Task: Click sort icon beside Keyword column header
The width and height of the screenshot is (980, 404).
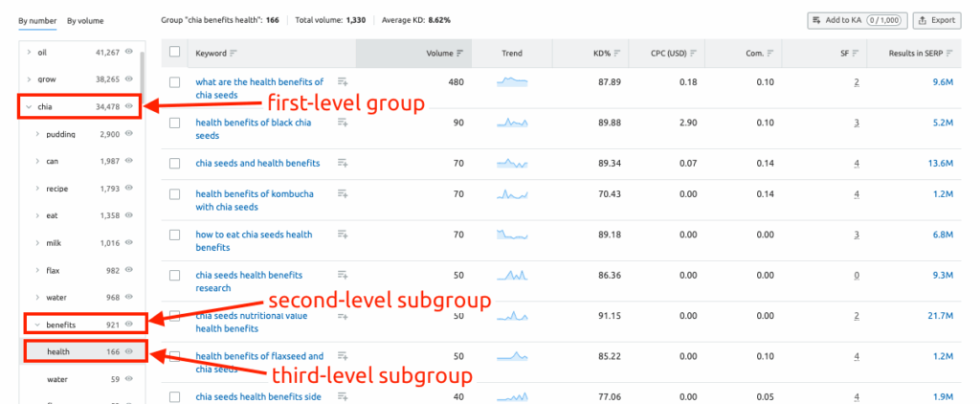Action: (234, 54)
